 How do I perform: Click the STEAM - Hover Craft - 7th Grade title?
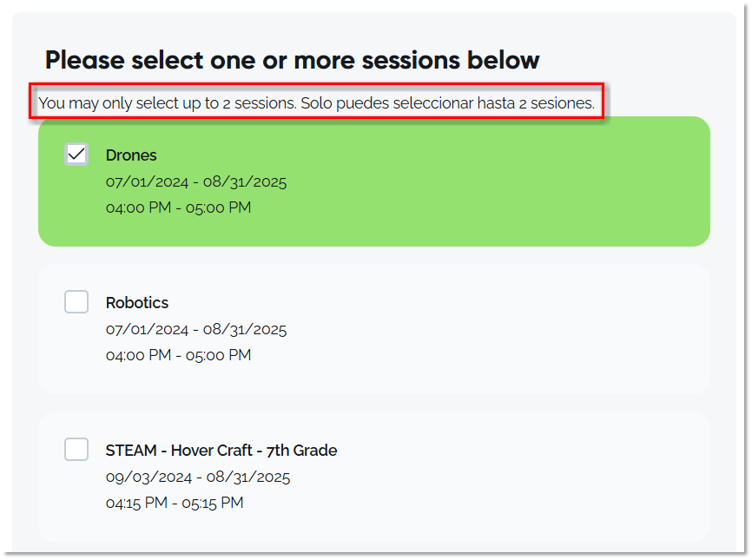(x=221, y=450)
